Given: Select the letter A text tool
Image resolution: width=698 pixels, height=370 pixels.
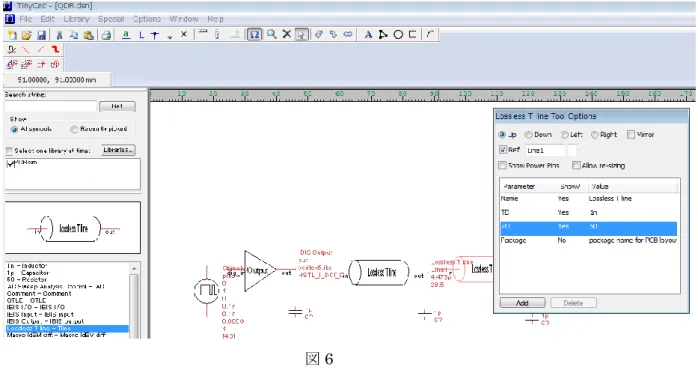Looking at the screenshot, I should click(368, 35).
